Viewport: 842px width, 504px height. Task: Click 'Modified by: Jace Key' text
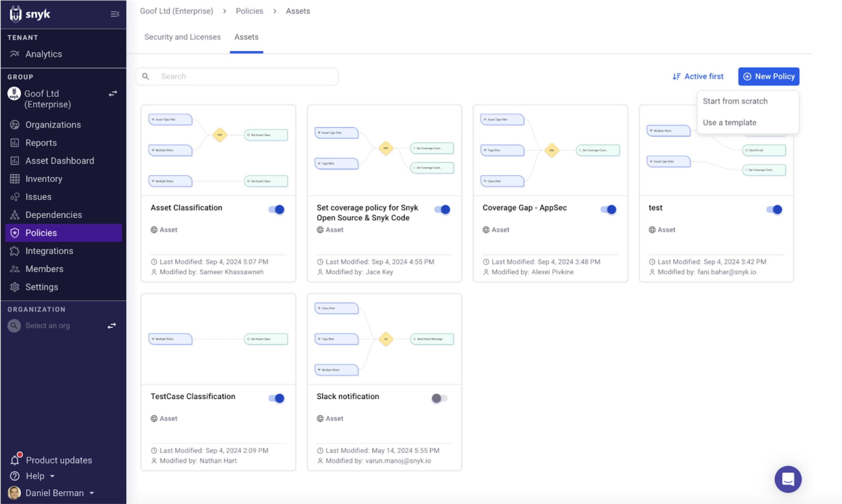point(359,272)
